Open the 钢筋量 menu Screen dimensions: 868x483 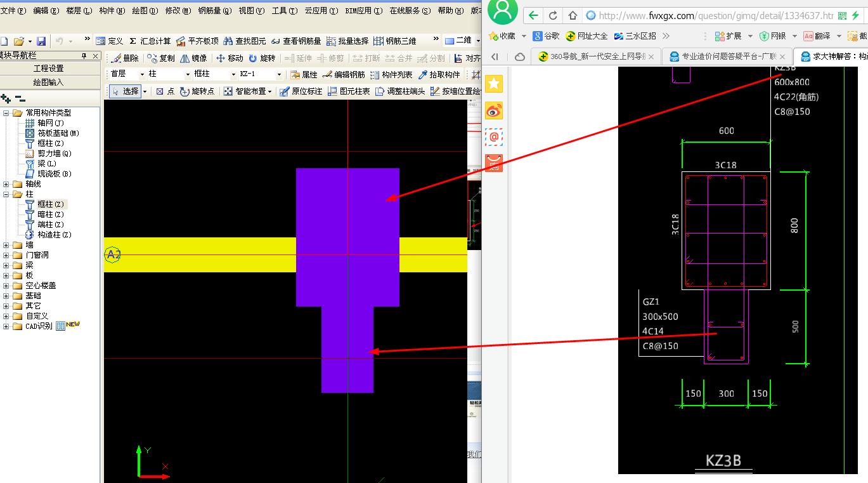(x=214, y=11)
